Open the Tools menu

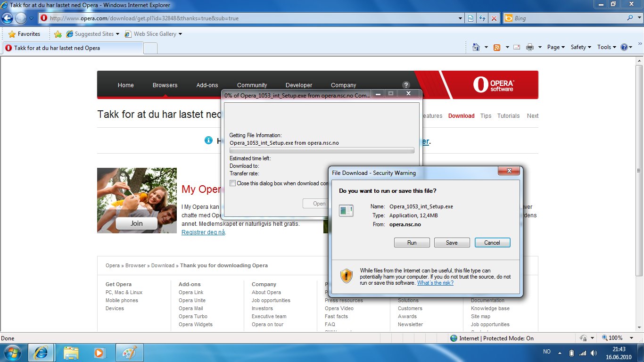click(x=607, y=47)
